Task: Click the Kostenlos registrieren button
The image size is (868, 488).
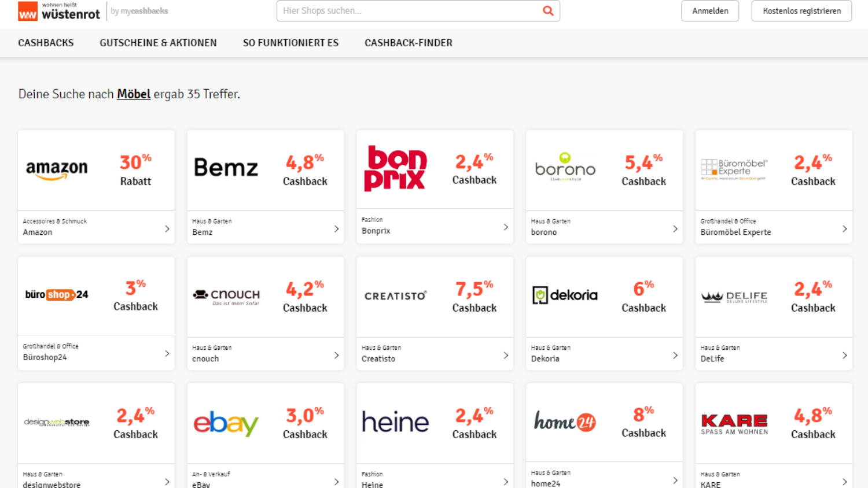Action: (x=801, y=11)
